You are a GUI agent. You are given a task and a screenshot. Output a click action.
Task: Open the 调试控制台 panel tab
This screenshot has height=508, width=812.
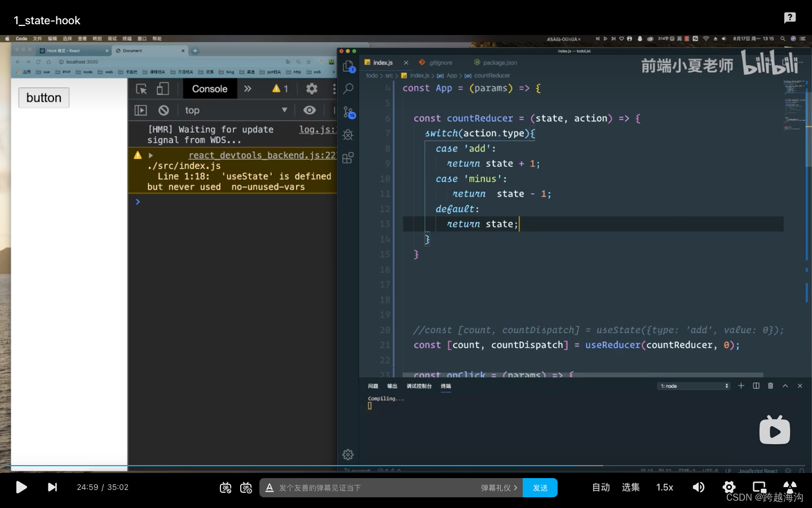click(x=419, y=386)
